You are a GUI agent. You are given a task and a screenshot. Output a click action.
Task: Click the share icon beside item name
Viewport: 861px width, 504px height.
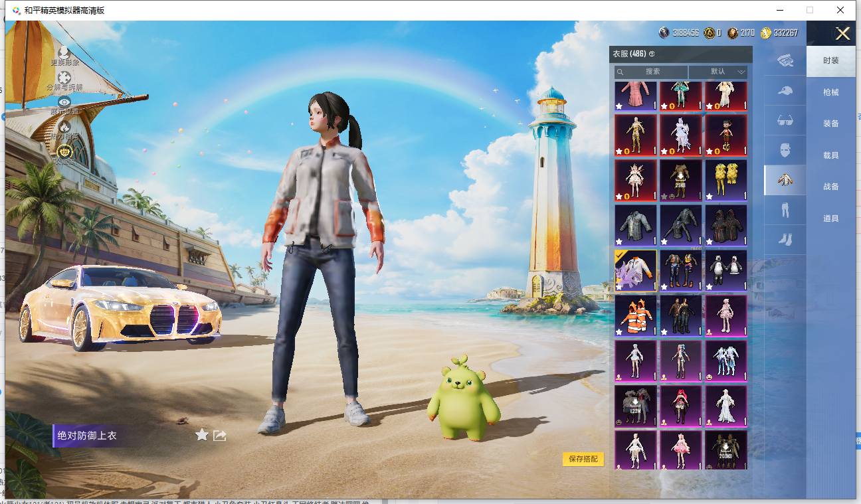pyautogui.click(x=220, y=436)
